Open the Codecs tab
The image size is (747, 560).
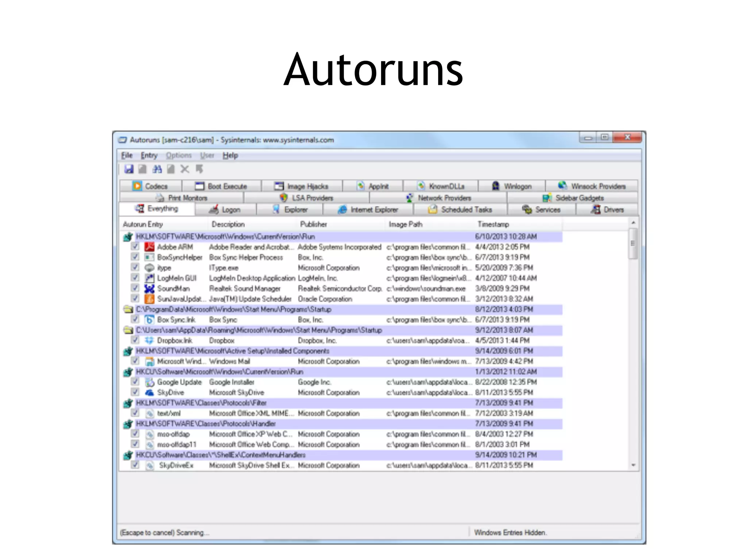point(150,186)
